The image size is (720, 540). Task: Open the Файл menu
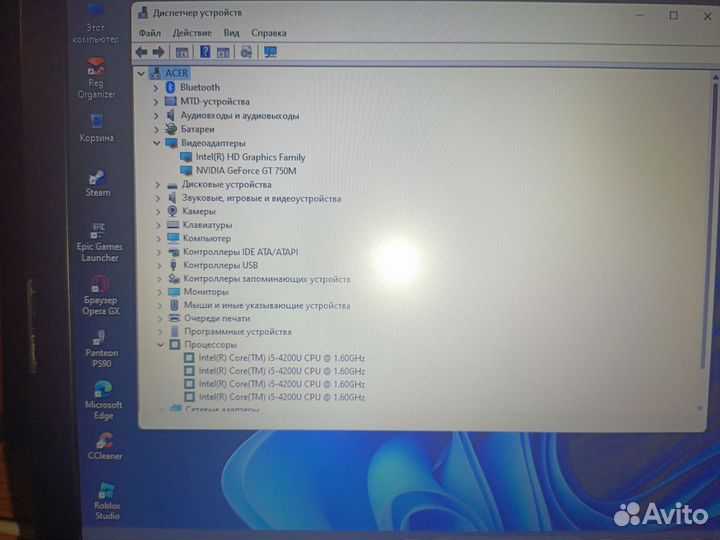point(150,33)
